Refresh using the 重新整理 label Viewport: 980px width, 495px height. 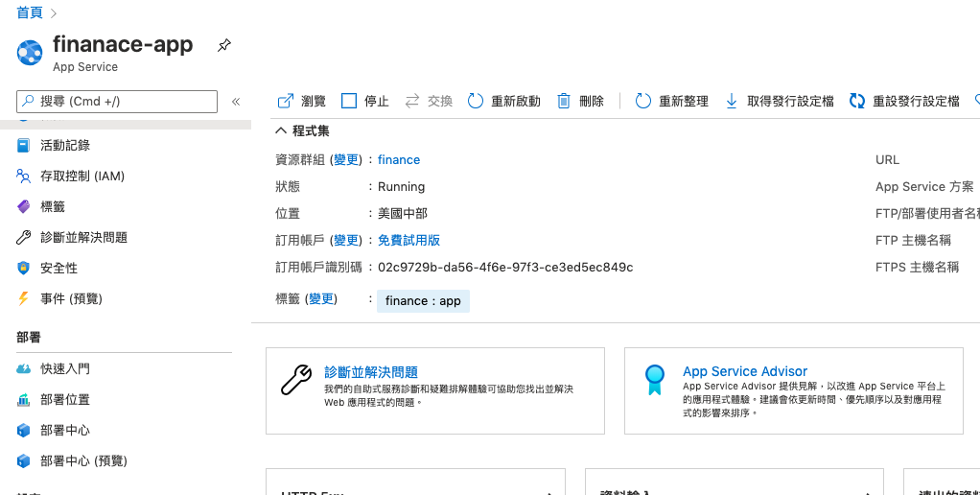pyautogui.click(x=684, y=102)
